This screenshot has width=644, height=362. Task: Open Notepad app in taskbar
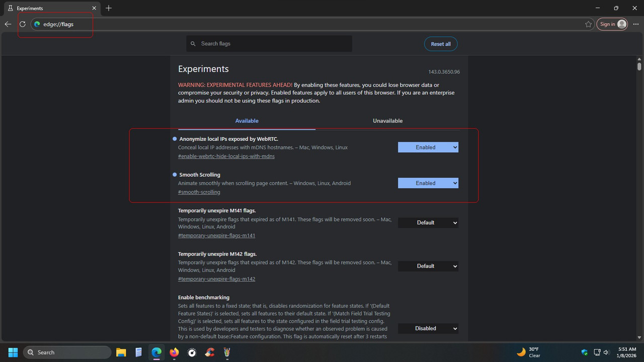[139, 352]
